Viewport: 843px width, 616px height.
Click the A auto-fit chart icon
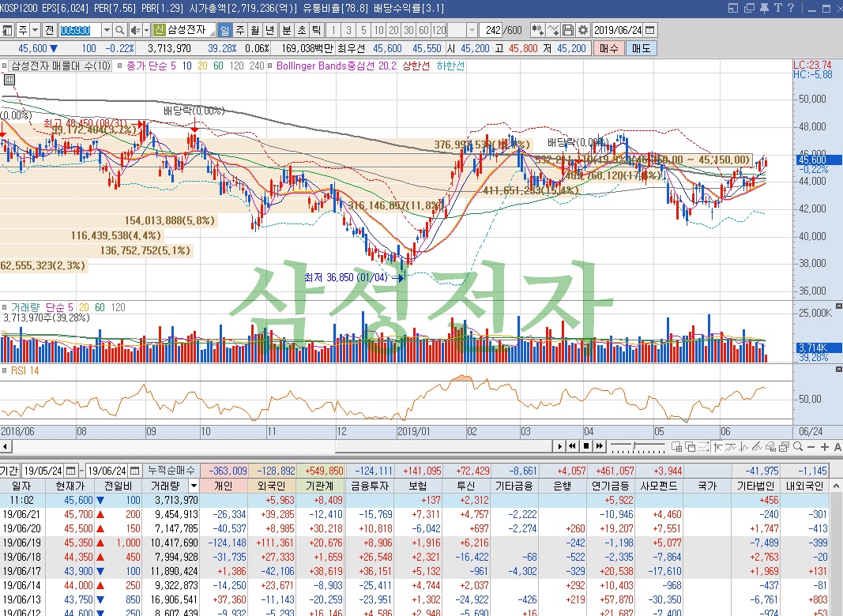click(x=837, y=447)
